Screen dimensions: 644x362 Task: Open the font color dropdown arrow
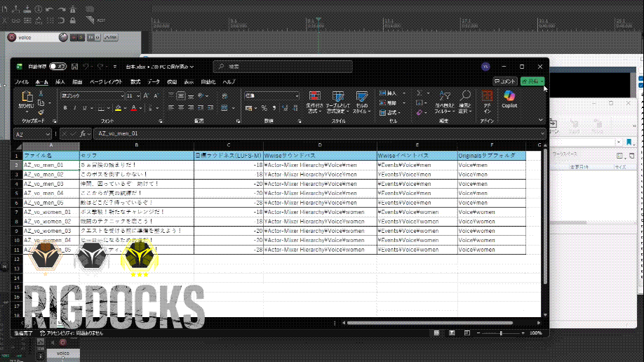pyautogui.click(x=140, y=109)
